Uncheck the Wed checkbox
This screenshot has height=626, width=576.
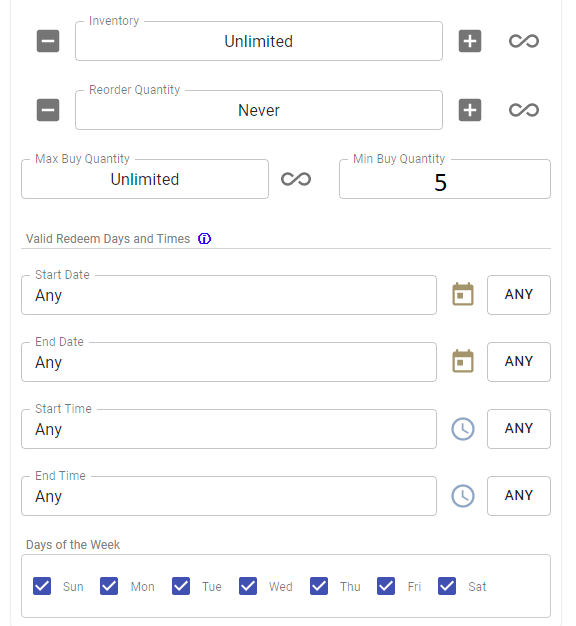coord(248,586)
